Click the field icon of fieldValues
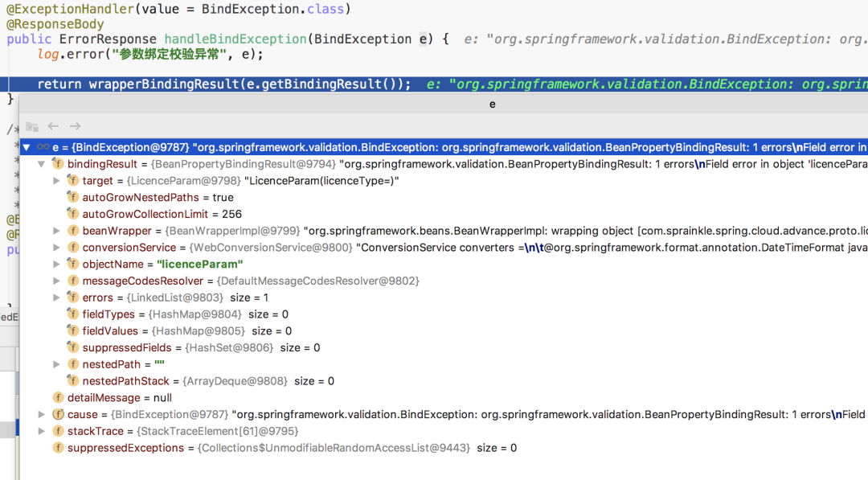 72,330
